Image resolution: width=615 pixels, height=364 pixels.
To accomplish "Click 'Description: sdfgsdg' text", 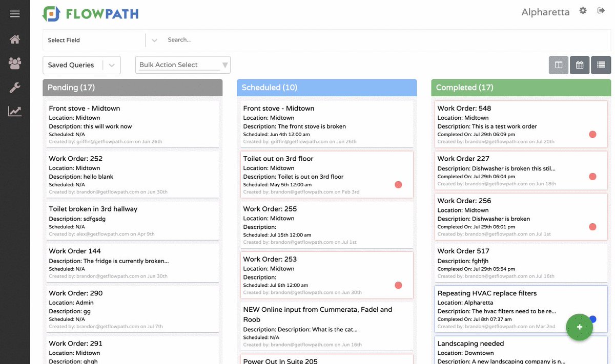I will (77, 219).
